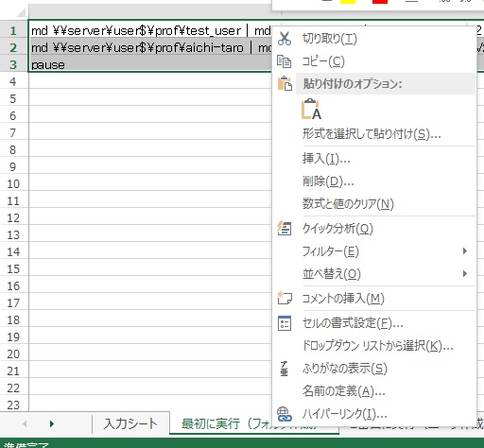Click the previous-sheet scroll arrow

click(x=25, y=423)
